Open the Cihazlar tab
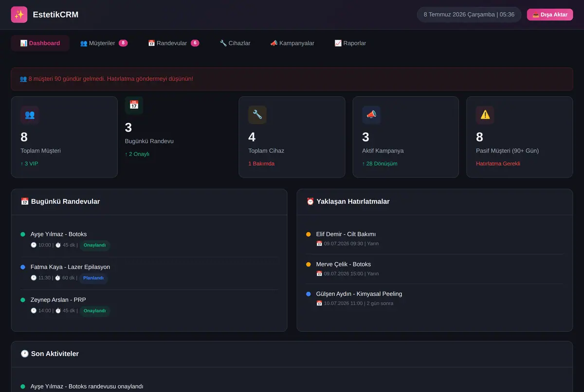 [235, 43]
